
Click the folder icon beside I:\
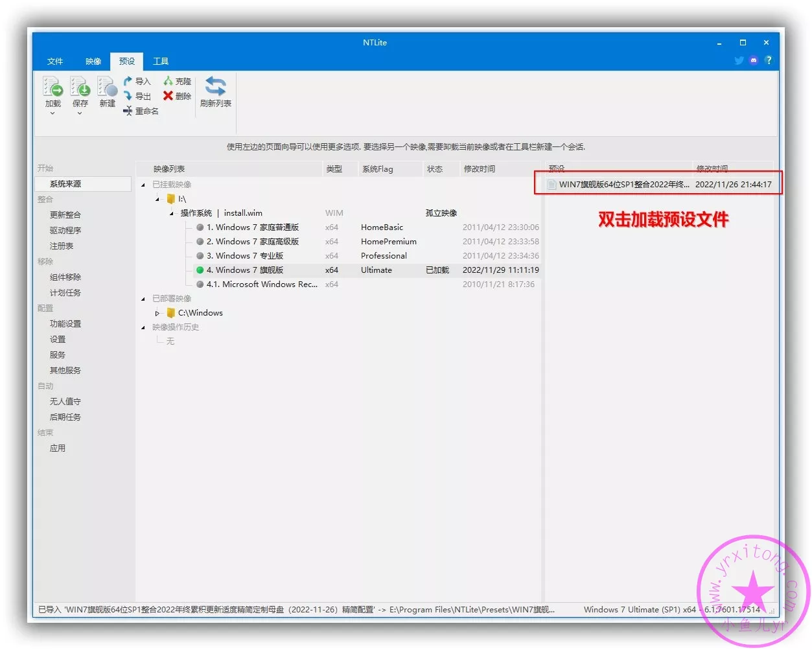tap(171, 199)
